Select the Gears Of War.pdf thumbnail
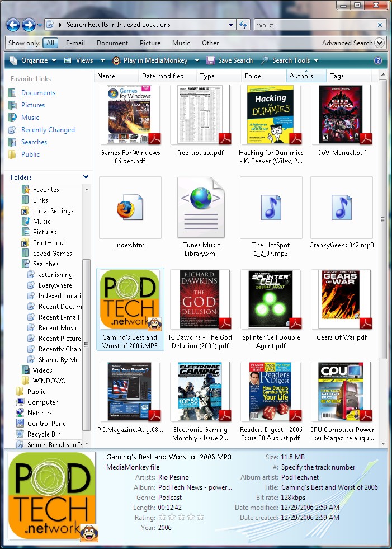This screenshot has height=549, width=392. (341, 299)
